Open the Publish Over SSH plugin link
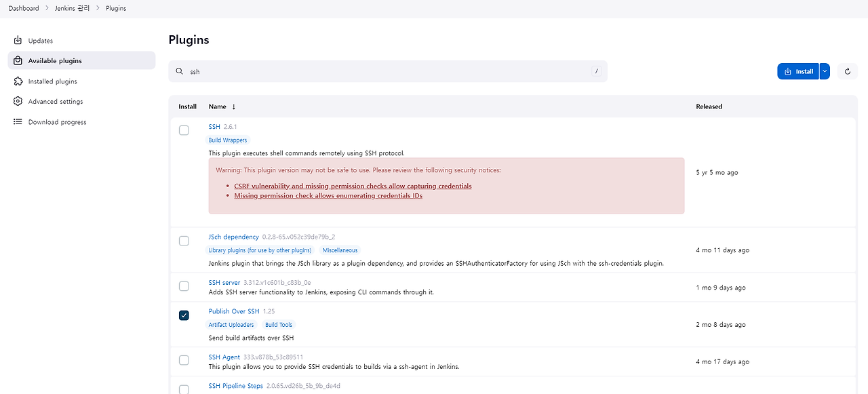Image resolution: width=868 pixels, height=394 pixels. point(234,311)
